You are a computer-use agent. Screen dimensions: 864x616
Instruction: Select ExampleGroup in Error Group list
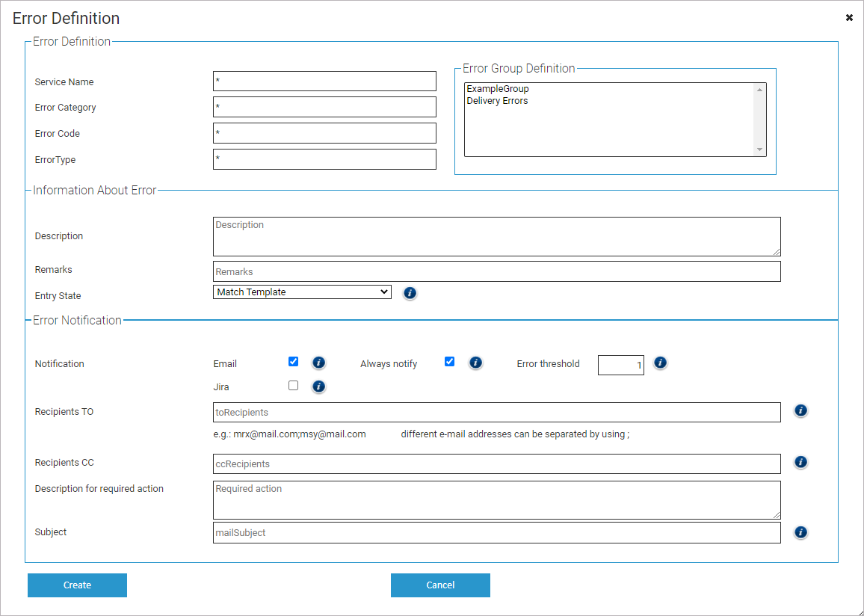[x=498, y=89]
